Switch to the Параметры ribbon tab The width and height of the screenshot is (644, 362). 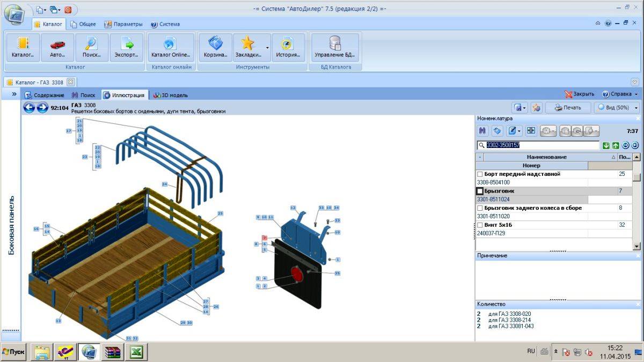pyautogui.click(x=123, y=24)
